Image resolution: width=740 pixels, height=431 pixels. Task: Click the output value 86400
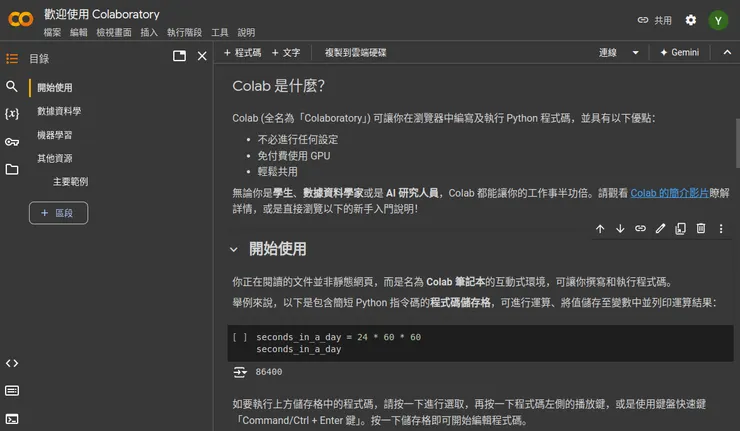pyautogui.click(x=269, y=372)
